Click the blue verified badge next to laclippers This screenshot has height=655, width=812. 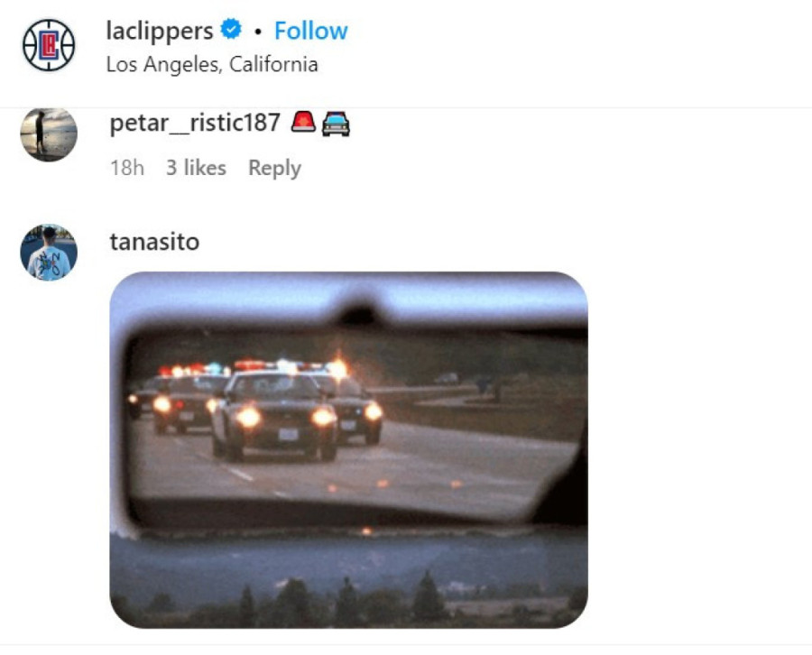click(231, 29)
